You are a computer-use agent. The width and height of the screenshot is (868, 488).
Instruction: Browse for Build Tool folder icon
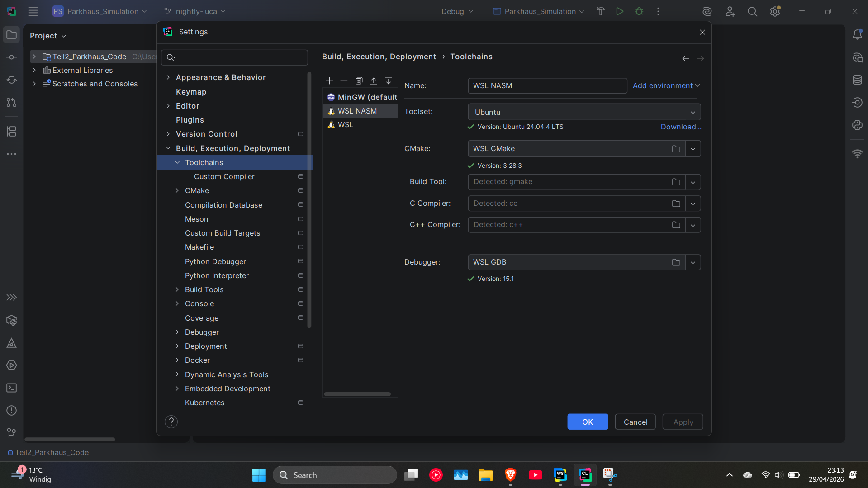coord(676,182)
